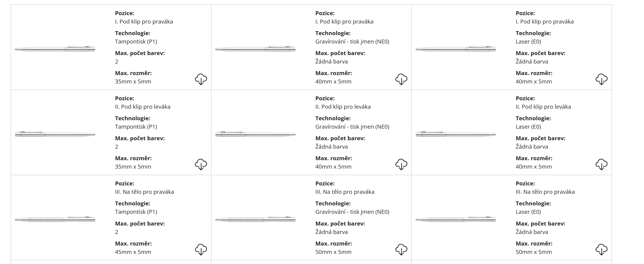Viewport: 644px width, 264px height.
Task: Open pen image for Tampontisk position II
Action: 55,134
